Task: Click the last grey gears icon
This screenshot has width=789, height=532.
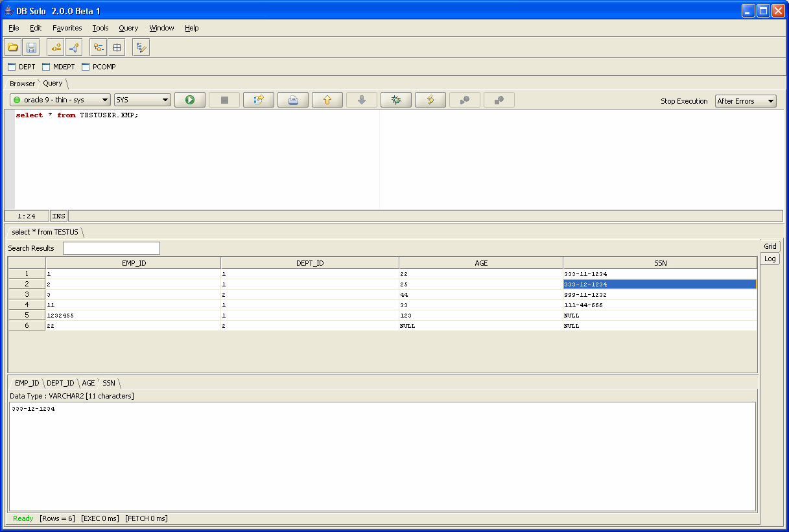Action: tap(499, 100)
